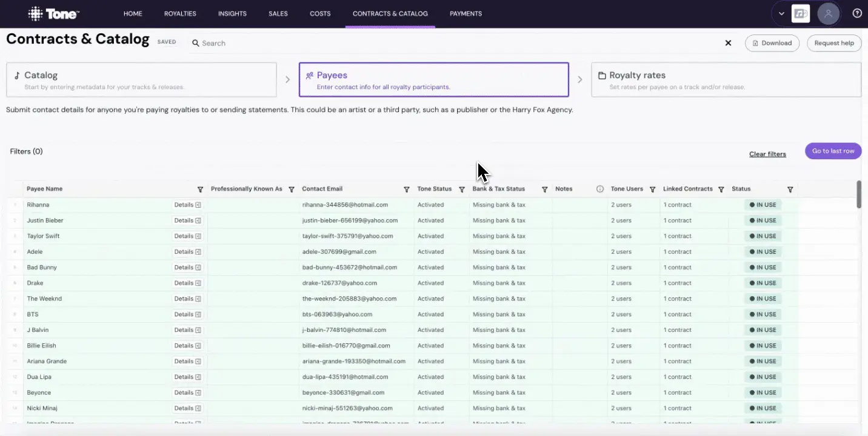Image resolution: width=868 pixels, height=436 pixels.
Task: Select Rihanna's contact email cell
Action: pyautogui.click(x=356, y=205)
